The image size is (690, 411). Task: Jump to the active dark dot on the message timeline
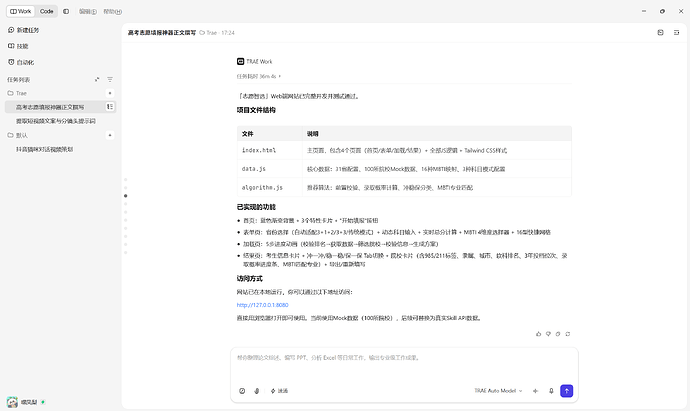point(125,196)
